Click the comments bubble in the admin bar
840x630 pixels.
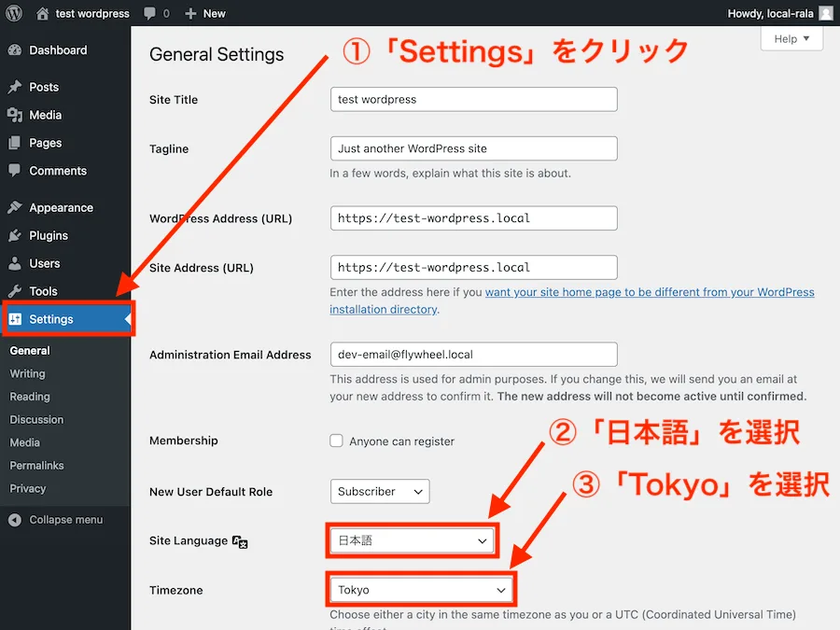(x=149, y=13)
